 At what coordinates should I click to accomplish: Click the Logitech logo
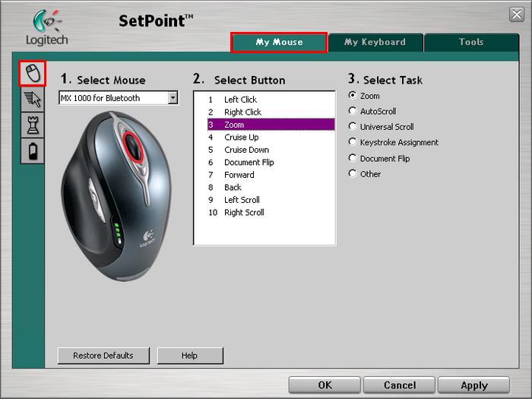coord(47,27)
